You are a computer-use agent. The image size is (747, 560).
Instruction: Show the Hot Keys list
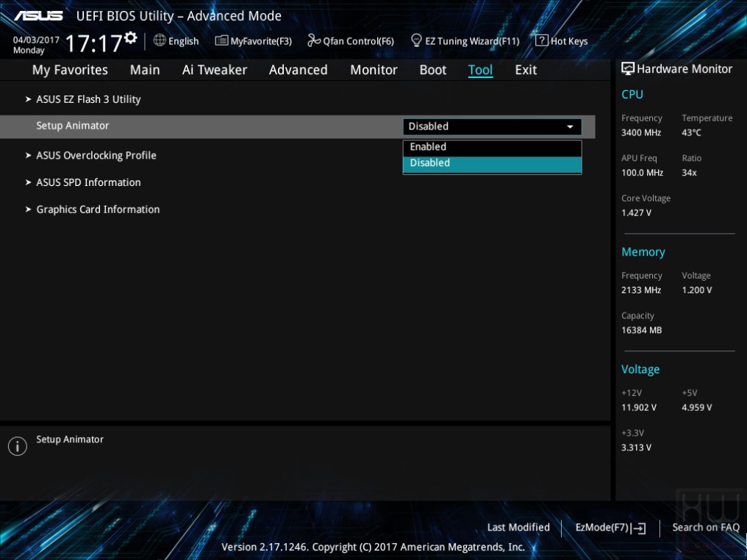(562, 41)
